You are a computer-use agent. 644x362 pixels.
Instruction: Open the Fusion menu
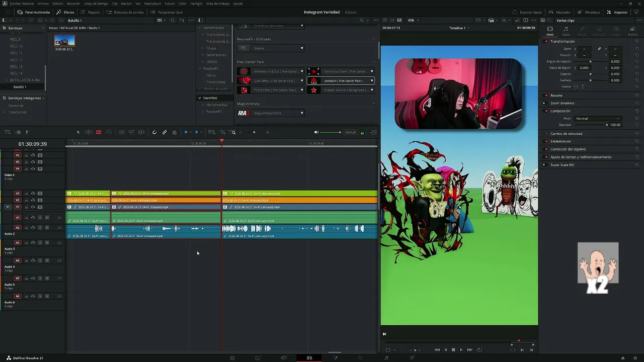click(x=170, y=4)
